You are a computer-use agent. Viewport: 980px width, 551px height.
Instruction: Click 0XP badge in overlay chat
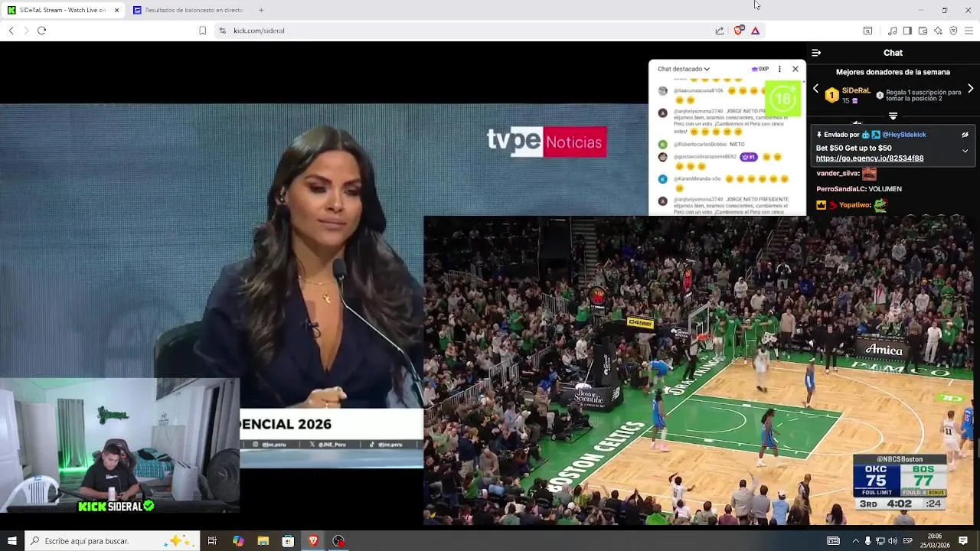(760, 69)
